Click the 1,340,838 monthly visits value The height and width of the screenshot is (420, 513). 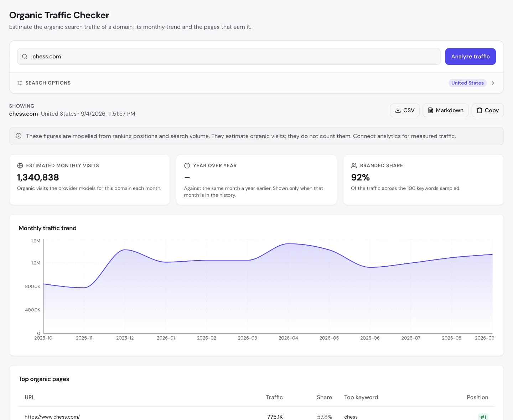point(38,177)
